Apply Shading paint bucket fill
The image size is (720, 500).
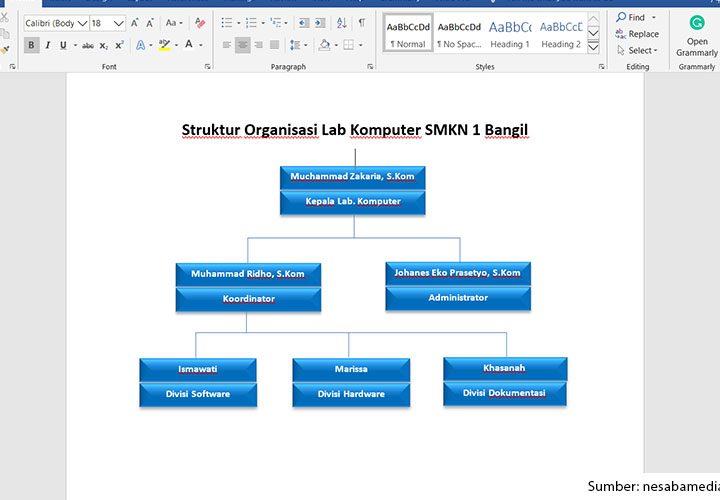(x=325, y=45)
